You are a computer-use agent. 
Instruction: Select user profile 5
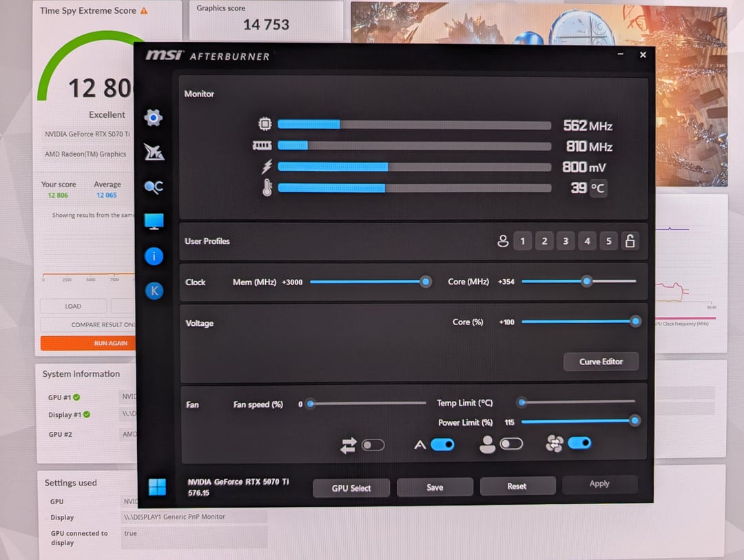click(609, 241)
